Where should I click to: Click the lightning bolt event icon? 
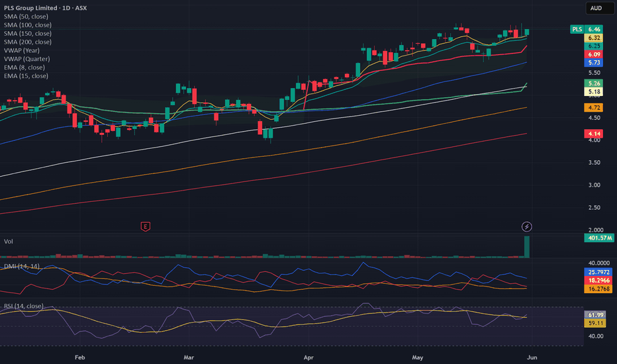[526, 226]
